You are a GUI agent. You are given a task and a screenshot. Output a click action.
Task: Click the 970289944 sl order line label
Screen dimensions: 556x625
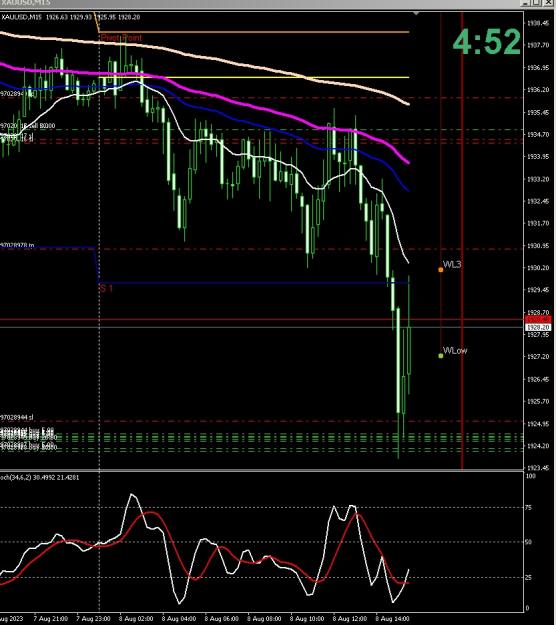(x=17, y=417)
